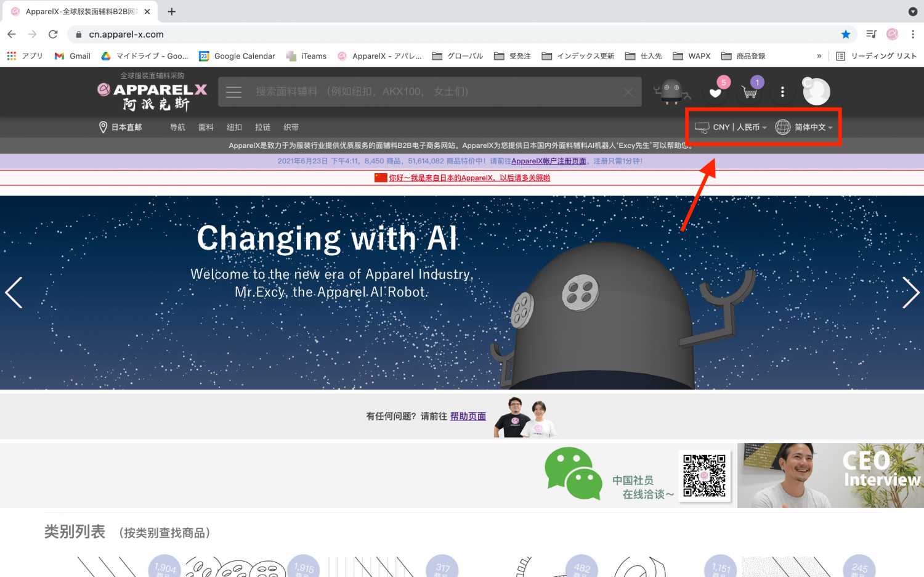This screenshot has height=577, width=924.
Task: Click the 帮助页面 help link
Action: pos(468,416)
